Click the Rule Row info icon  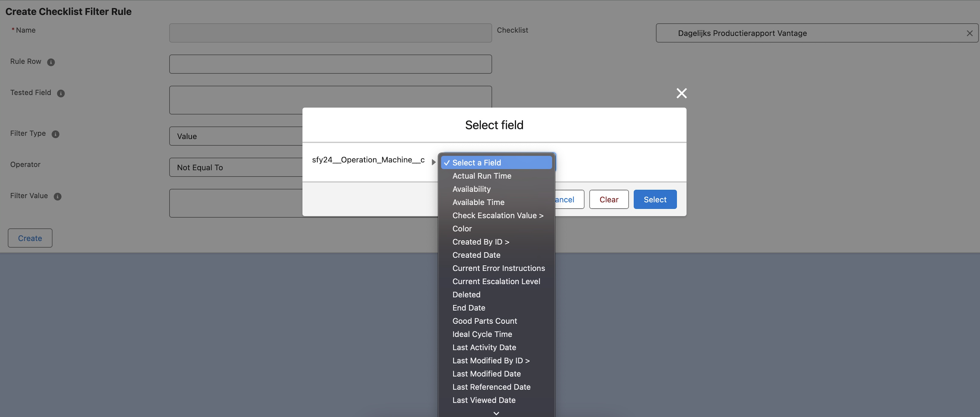51,62
